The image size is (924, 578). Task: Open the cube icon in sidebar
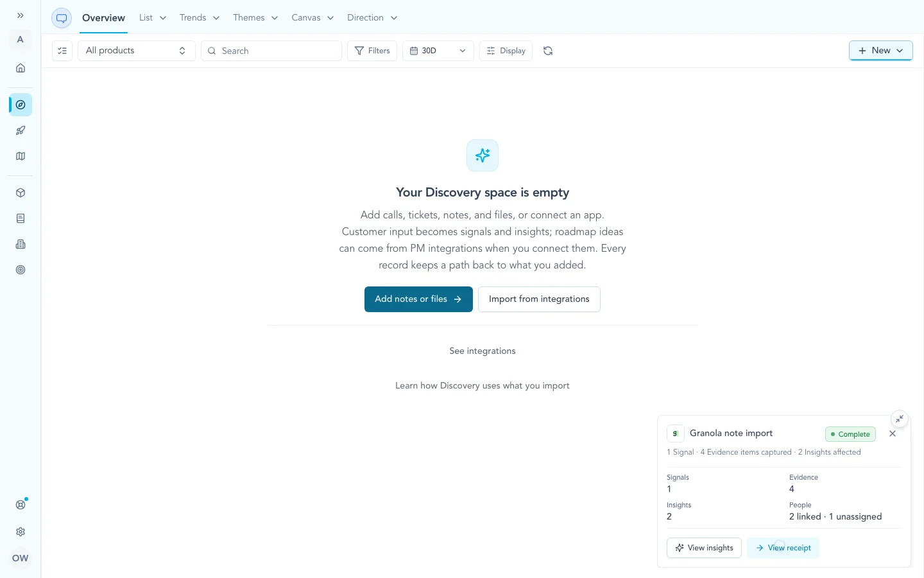21,193
